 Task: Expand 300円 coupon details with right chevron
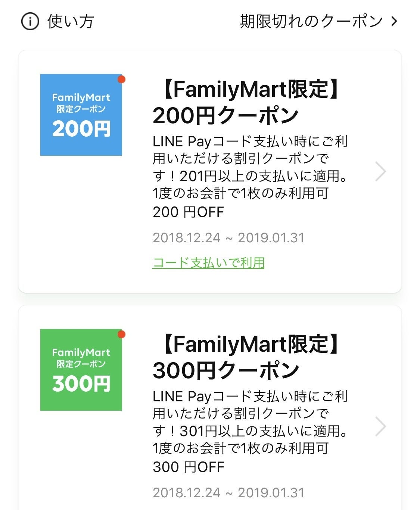(380, 427)
